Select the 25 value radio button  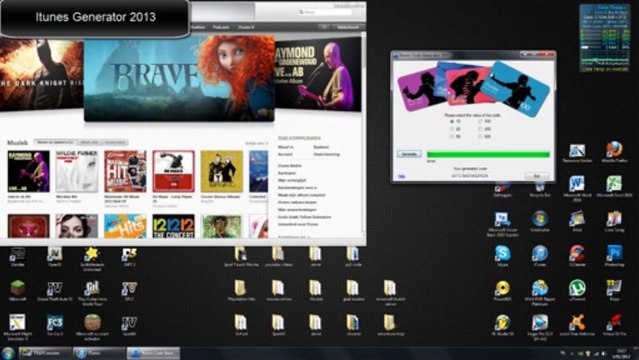pos(452,129)
